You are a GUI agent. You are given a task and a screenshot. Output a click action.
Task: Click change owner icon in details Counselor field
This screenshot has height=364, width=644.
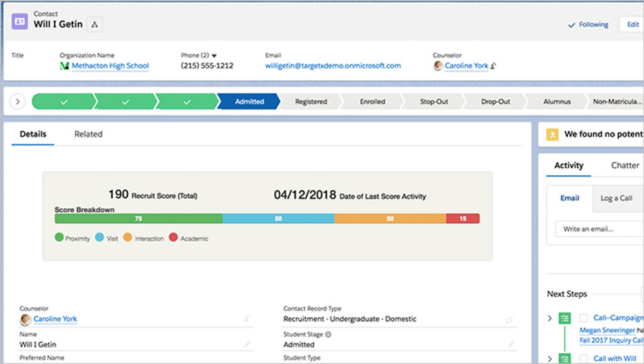click(248, 318)
